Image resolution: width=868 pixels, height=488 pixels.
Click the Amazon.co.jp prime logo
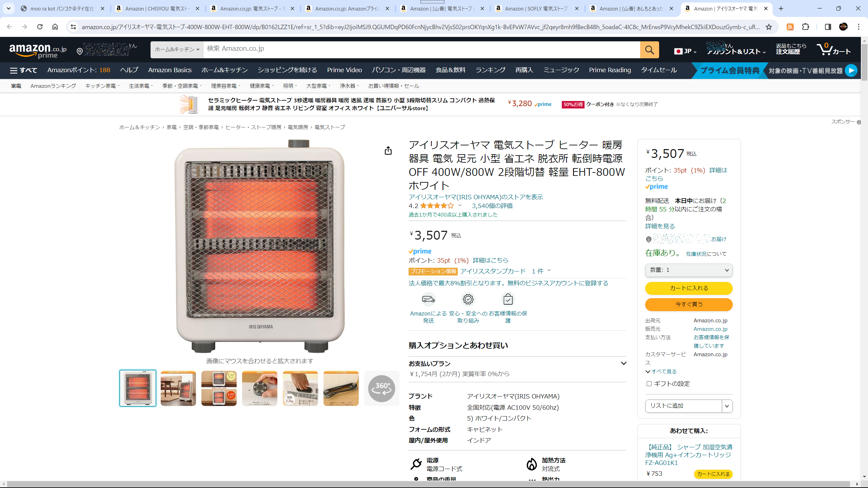coord(38,51)
